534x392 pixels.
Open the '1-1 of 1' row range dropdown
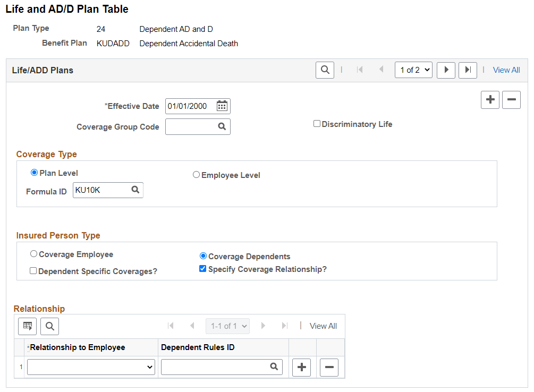pos(227,326)
